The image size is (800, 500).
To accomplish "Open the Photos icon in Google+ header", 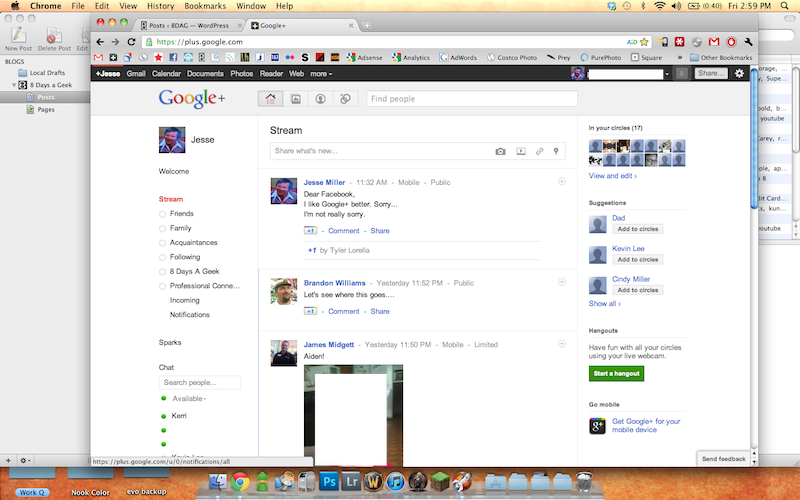I will pyautogui.click(x=295, y=98).
